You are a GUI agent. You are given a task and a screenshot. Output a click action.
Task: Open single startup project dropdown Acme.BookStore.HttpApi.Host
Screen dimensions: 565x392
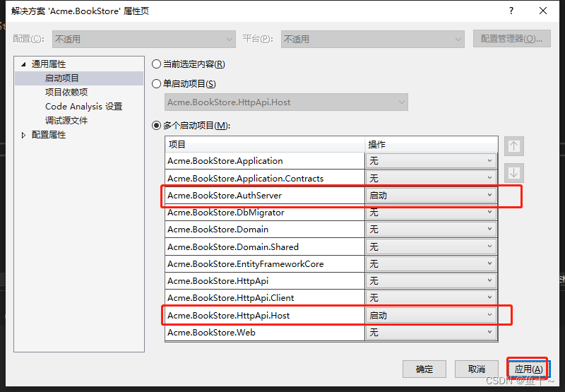point(286,102)
